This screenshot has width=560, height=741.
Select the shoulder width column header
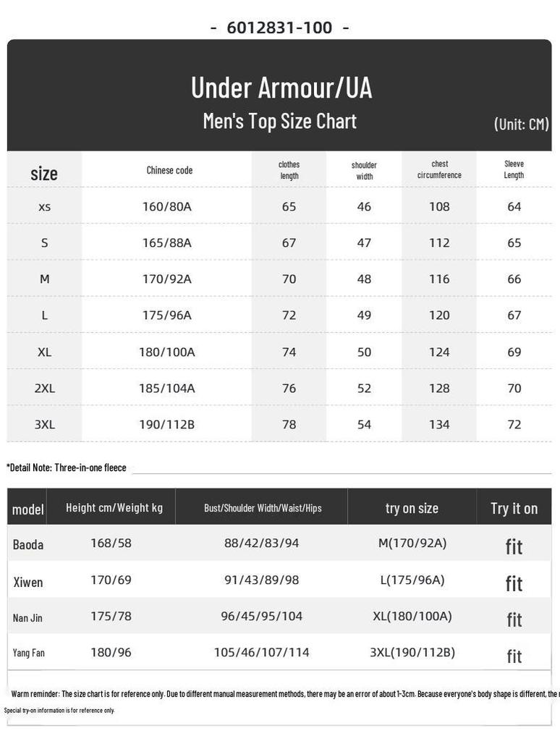point(364,171)
